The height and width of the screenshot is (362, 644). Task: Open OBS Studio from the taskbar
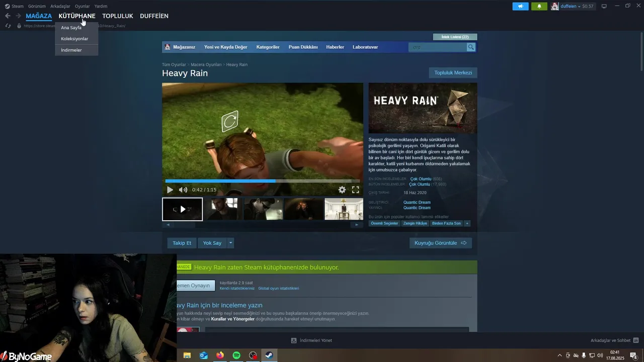coord(253,355)
